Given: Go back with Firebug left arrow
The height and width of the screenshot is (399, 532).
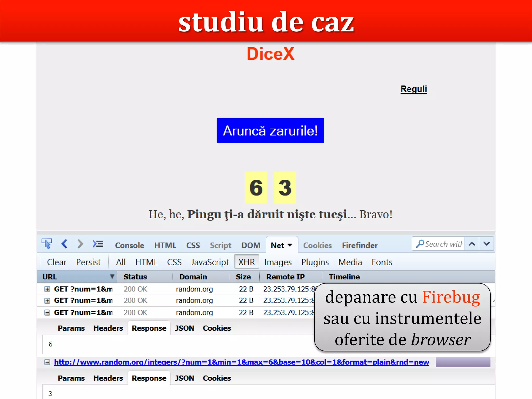Looking at the screenshot, I should [64, 244].
